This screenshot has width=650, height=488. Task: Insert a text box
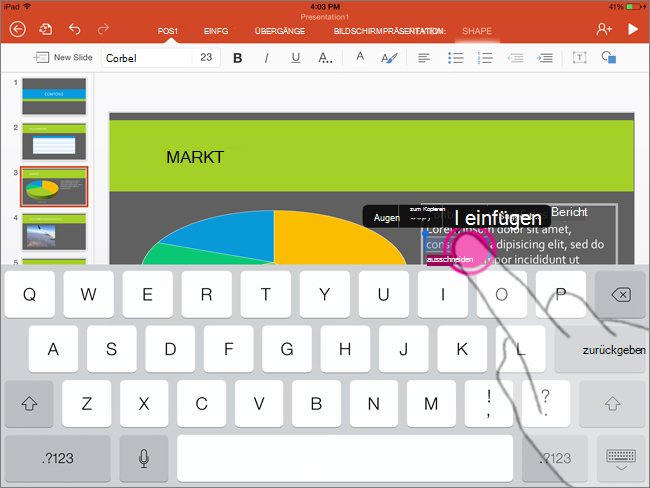[x=580, y=58]
